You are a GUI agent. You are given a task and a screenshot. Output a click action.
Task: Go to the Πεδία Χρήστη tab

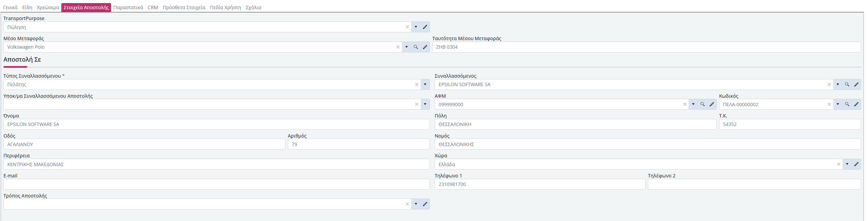pos(225,7)
